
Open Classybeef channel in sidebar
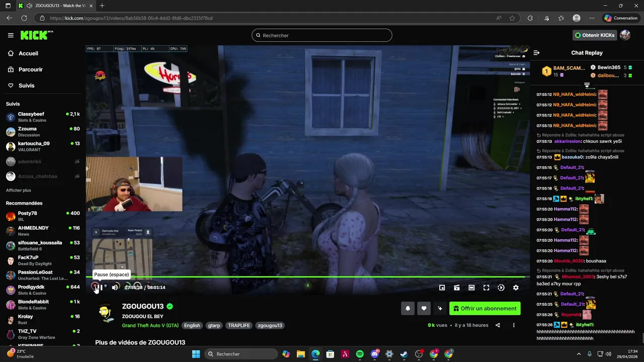(43, 117)
